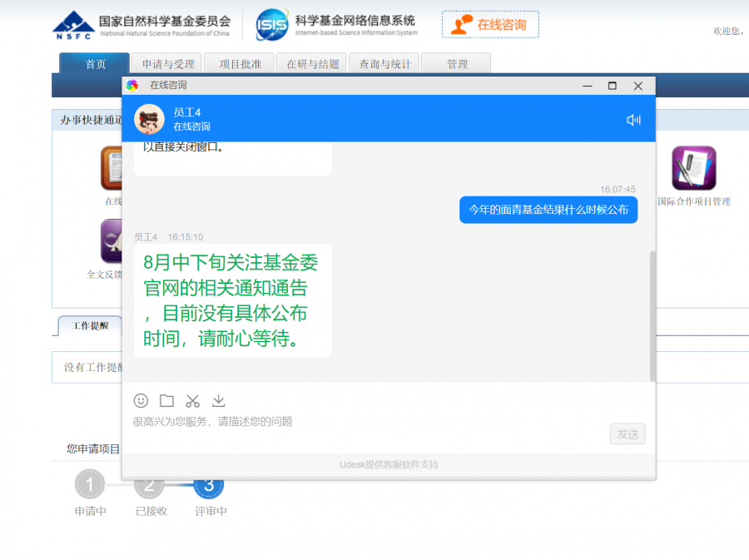Click the colorful browser logo in chat title bar

[x=132, y=86]
